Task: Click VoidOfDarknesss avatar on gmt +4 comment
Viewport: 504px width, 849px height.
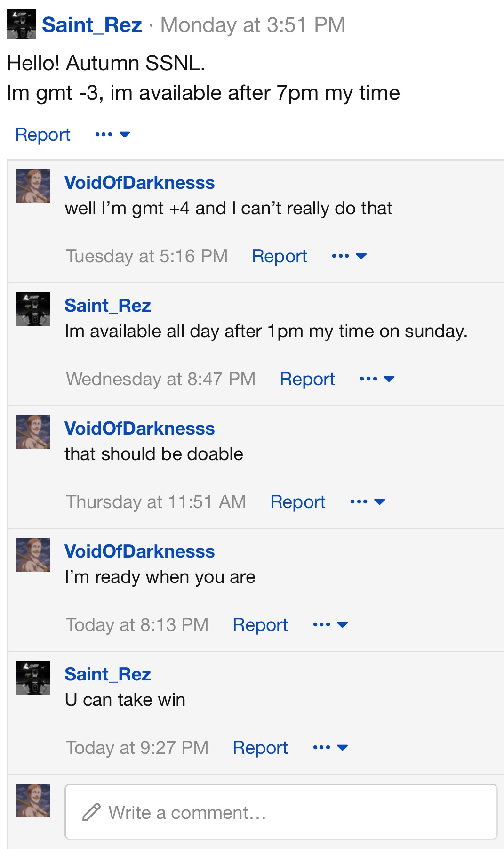Action: (x=33, y=186)
